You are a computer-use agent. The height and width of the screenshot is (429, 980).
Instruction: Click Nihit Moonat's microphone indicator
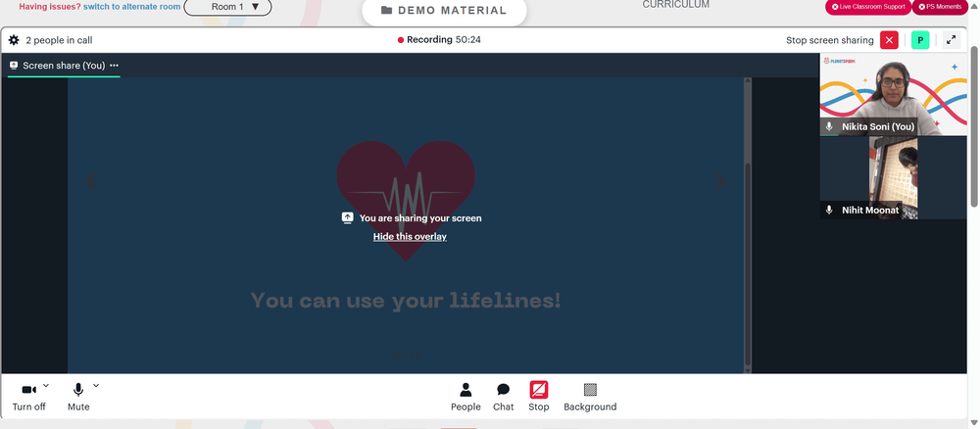tap(829, 211)
